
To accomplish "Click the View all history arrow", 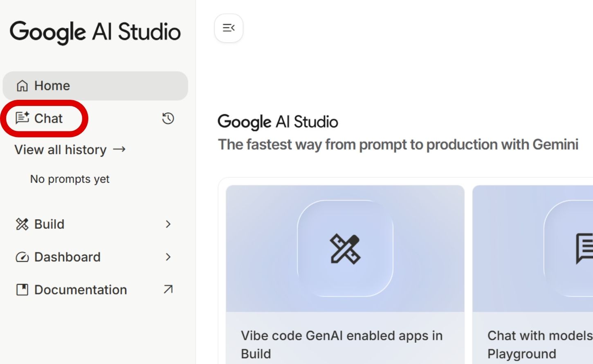I will [x=120, y=150].
